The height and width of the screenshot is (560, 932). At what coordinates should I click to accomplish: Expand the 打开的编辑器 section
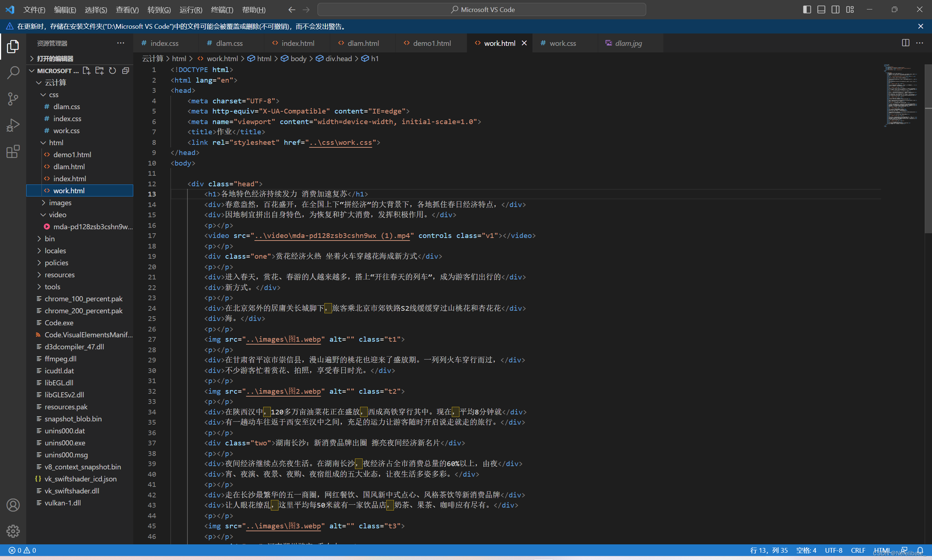(x=80, y=59)
